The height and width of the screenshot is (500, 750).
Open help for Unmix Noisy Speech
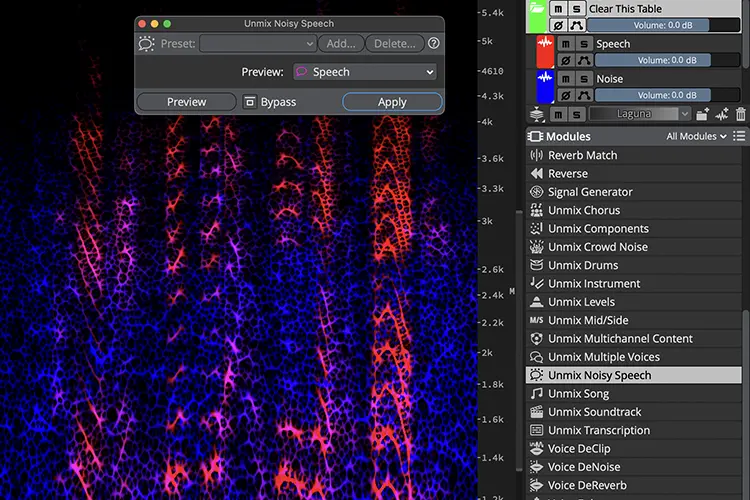point(434,44)
